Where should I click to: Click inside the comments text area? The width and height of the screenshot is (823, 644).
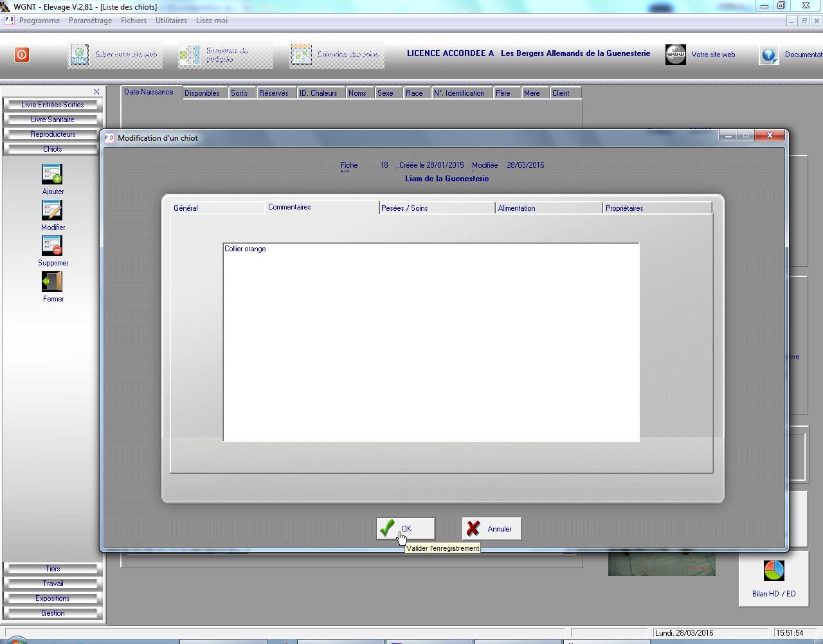tap(431, 342)
